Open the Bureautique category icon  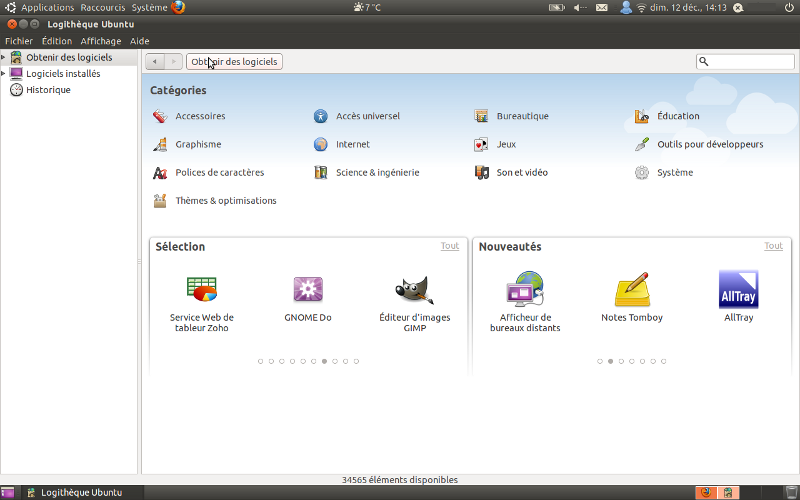click(x=481, y=116)
